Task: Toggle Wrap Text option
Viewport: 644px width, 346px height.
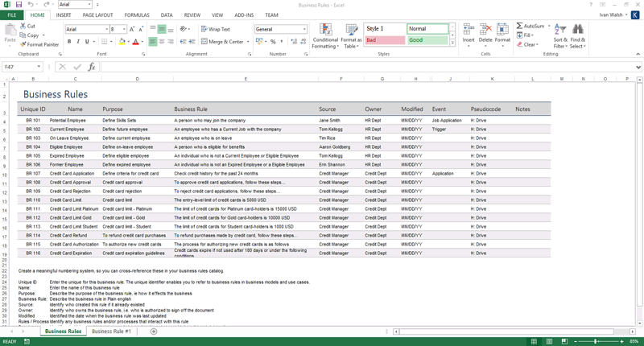Action: tap(216, 29)
